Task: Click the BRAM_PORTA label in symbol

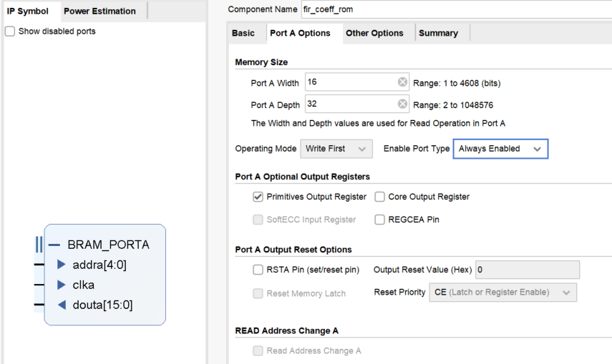Action: click(x=109, y=245)
